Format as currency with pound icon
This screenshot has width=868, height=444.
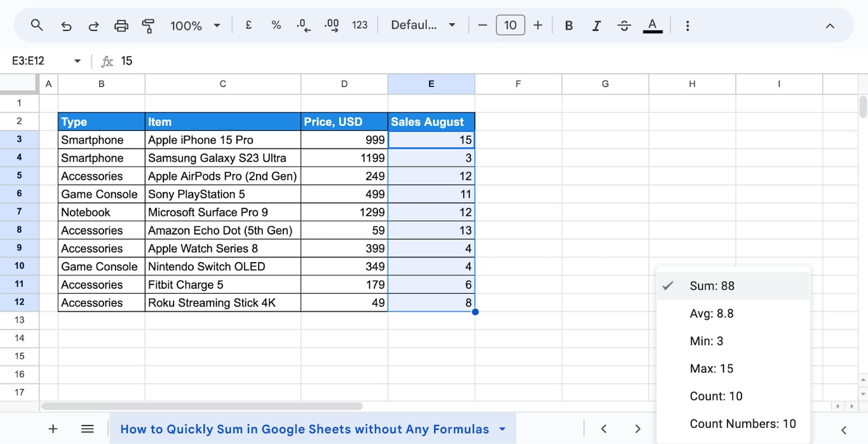[248, 25]
